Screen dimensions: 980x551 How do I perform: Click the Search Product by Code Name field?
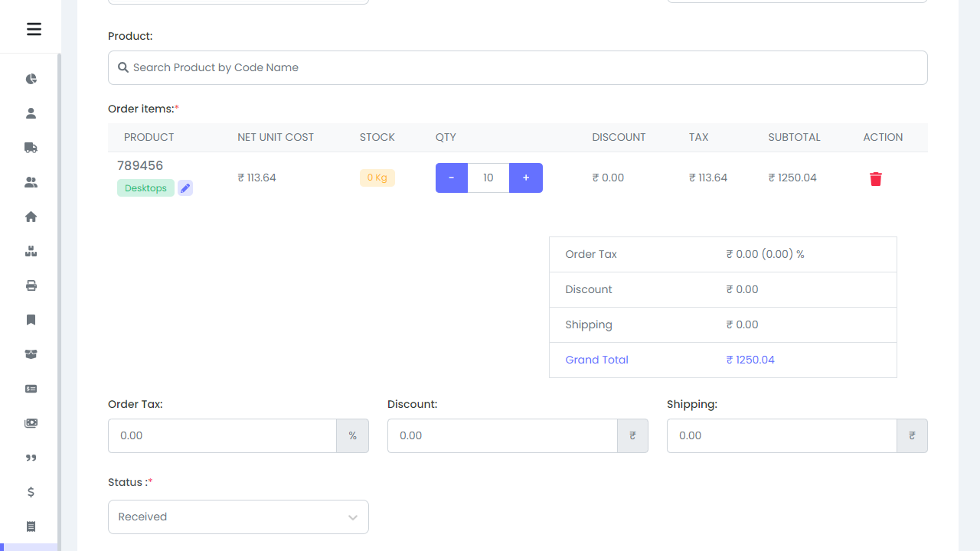(518, 67)
